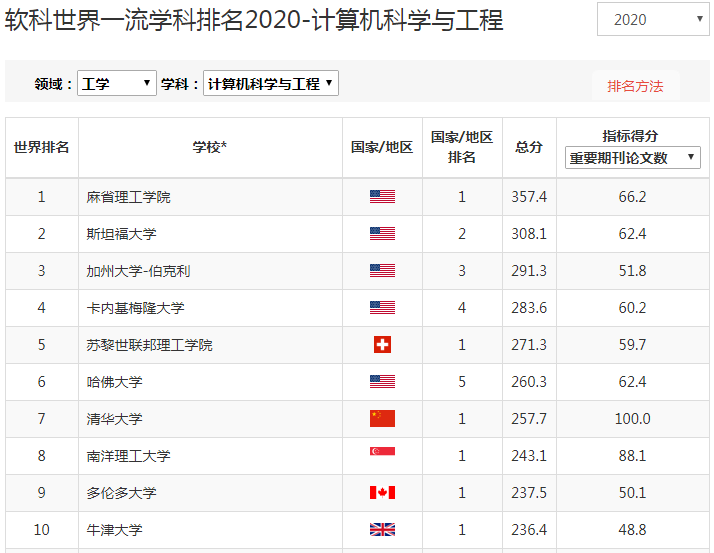The image size is (714, 553).
Task: Click the 领域： label
Action: [x=53, y=84]
